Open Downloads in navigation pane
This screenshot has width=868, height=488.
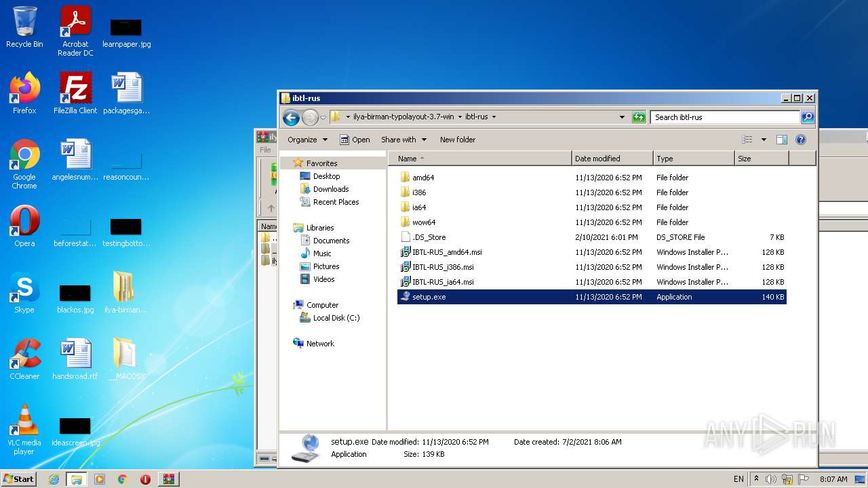330,189
